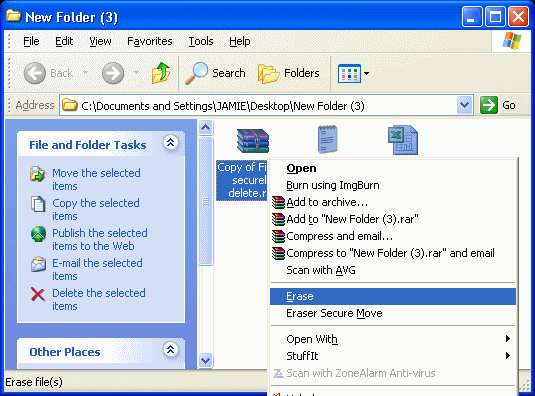Open the Back history dropdown arrow

85,73
